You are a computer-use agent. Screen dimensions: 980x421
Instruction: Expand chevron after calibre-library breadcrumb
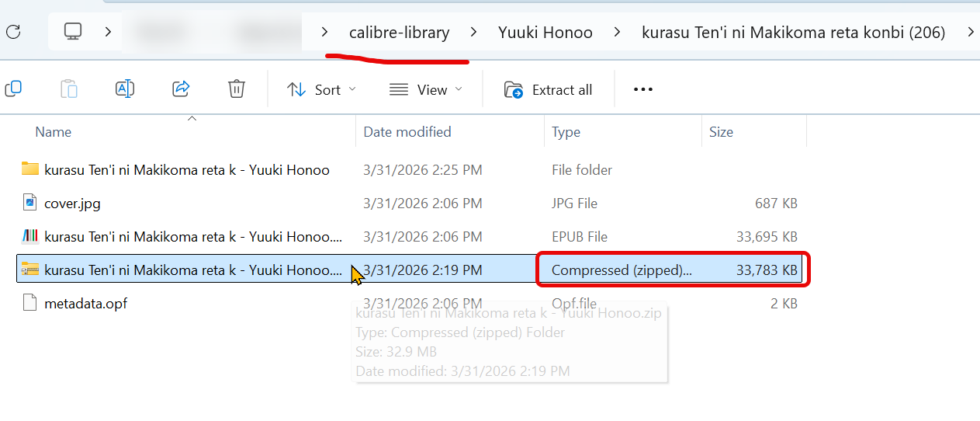point(473,33)
